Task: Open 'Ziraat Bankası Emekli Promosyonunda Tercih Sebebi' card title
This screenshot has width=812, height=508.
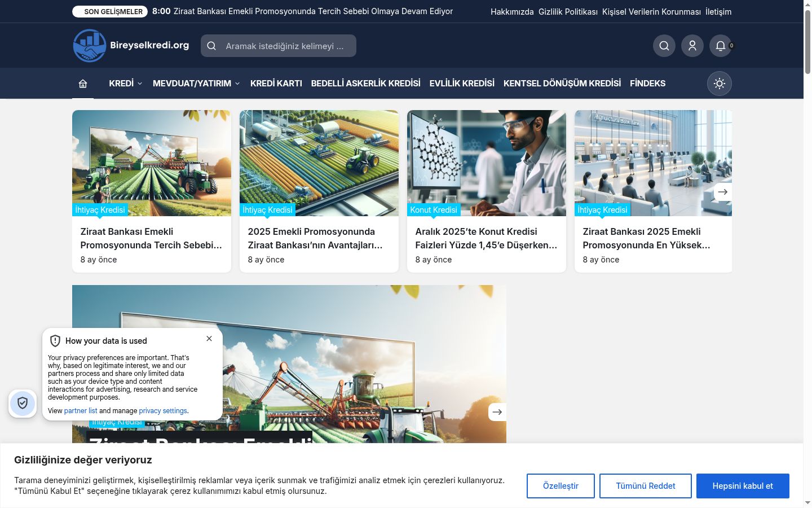Action: click(151, 238)
